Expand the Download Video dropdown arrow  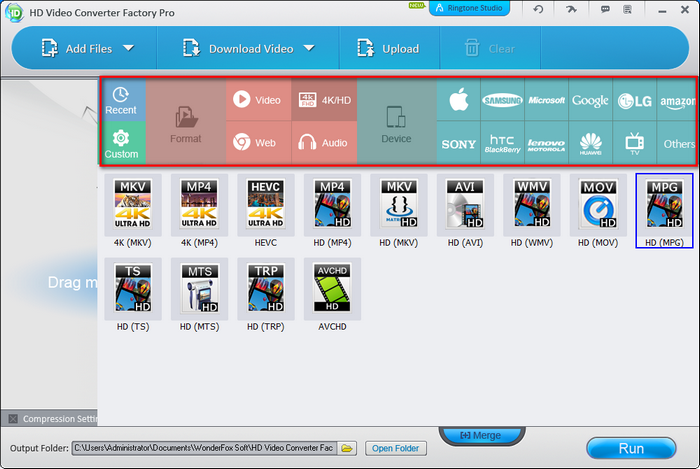(309, 48)
